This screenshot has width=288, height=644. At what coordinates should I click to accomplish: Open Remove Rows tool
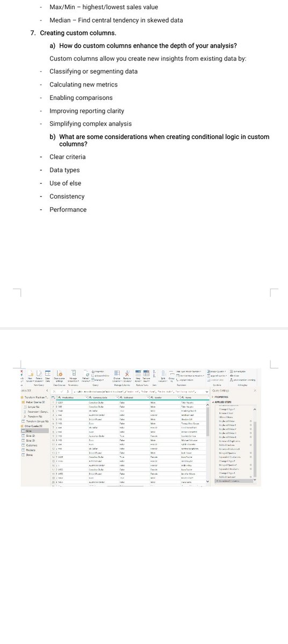(x=147, y=376)
